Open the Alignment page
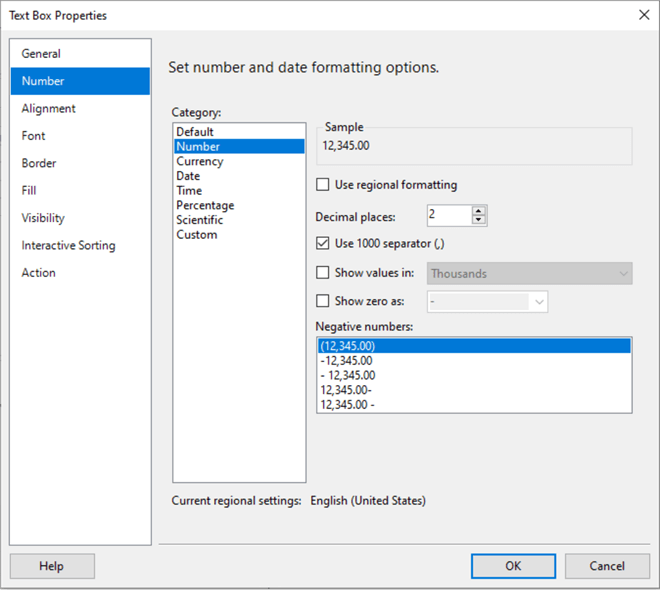This screenshot has height=590, width=660. (49, 108)
